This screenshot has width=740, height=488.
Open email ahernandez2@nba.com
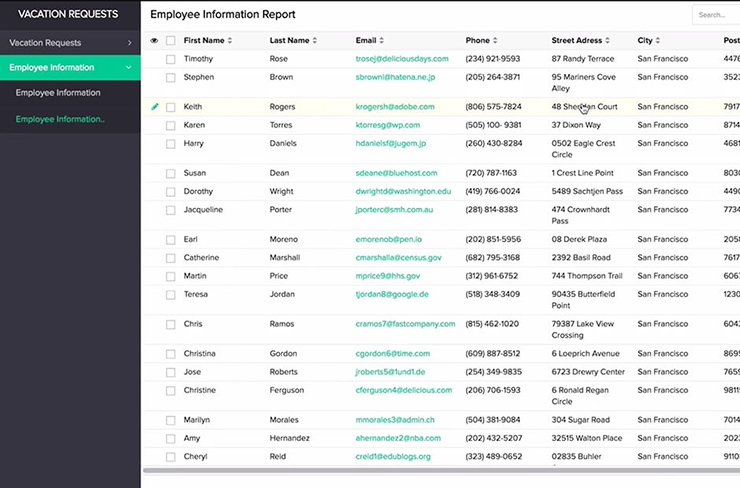tap(398, 439)
